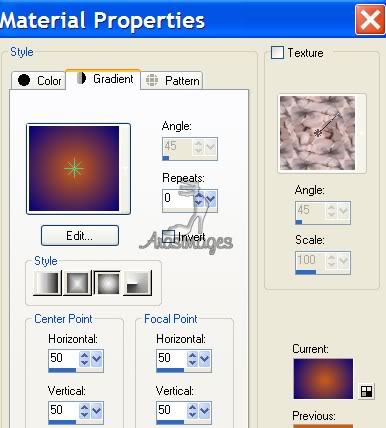The width and height of the screenshot is (386, 428).
Task: Select the linear gradient style icon
Action: pyautogui.click(x=48, y=283)
